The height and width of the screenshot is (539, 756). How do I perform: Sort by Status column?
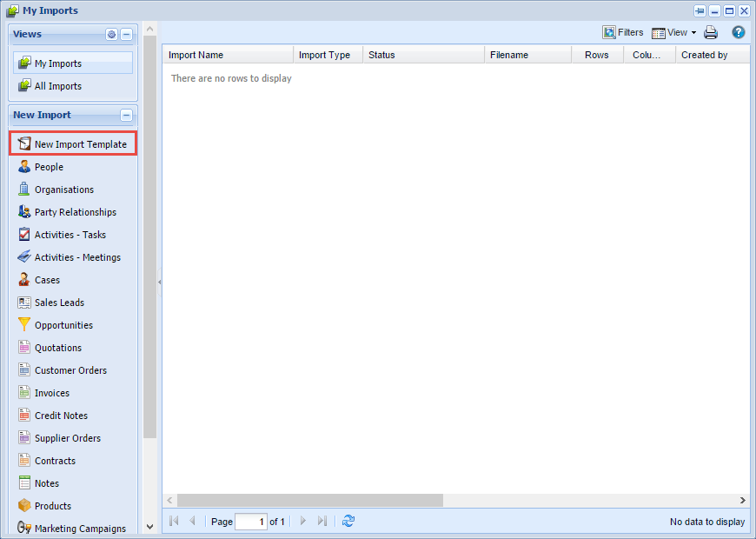tap(424, 55)
